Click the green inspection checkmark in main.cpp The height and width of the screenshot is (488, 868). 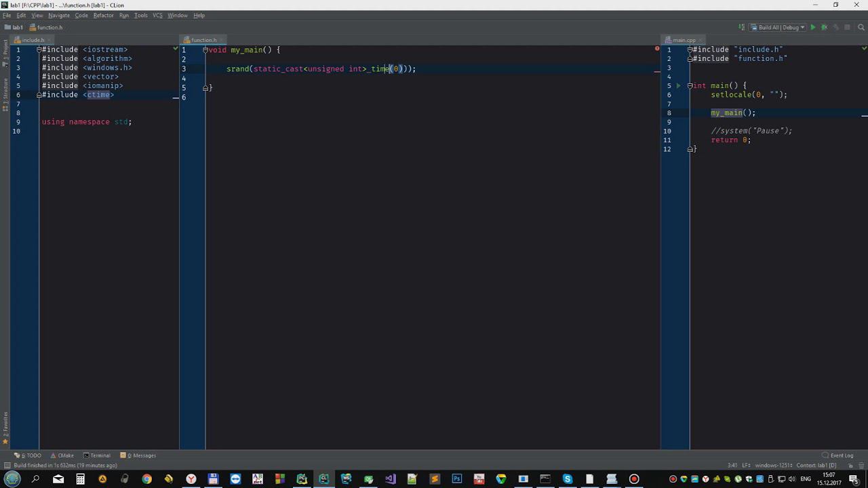(864, 49)
